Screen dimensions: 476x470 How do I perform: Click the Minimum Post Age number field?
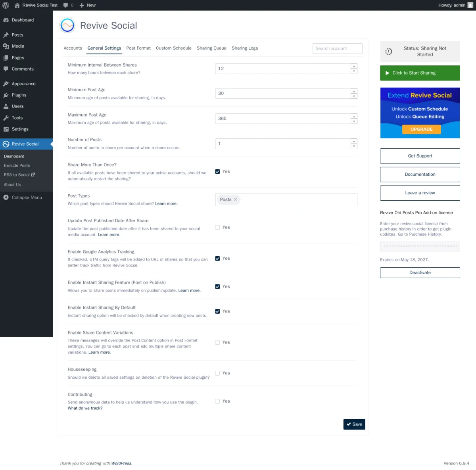click(283, 94)
